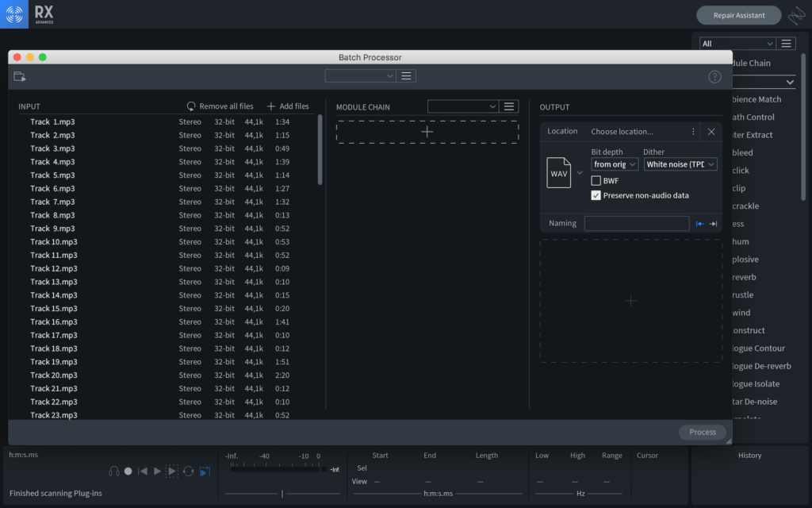Viewport: 812px width, 508px height.
Task: Click the play selection icon
Action: (172, 471)
